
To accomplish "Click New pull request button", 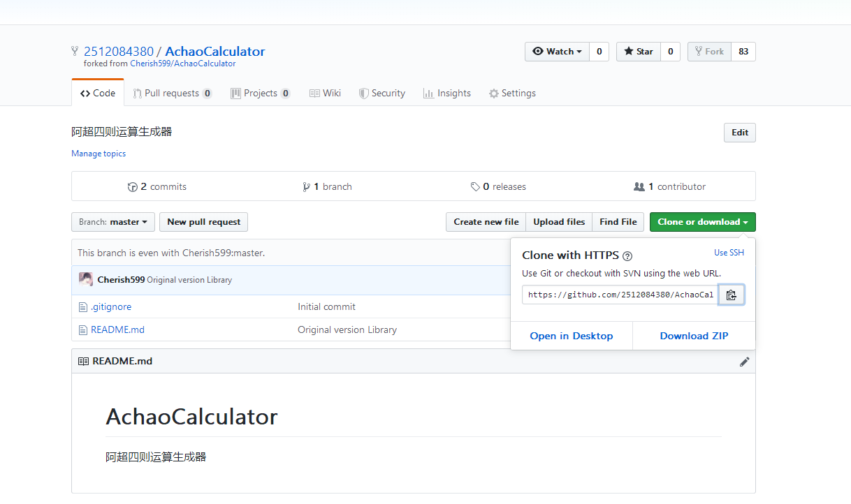I will (203, 222).
